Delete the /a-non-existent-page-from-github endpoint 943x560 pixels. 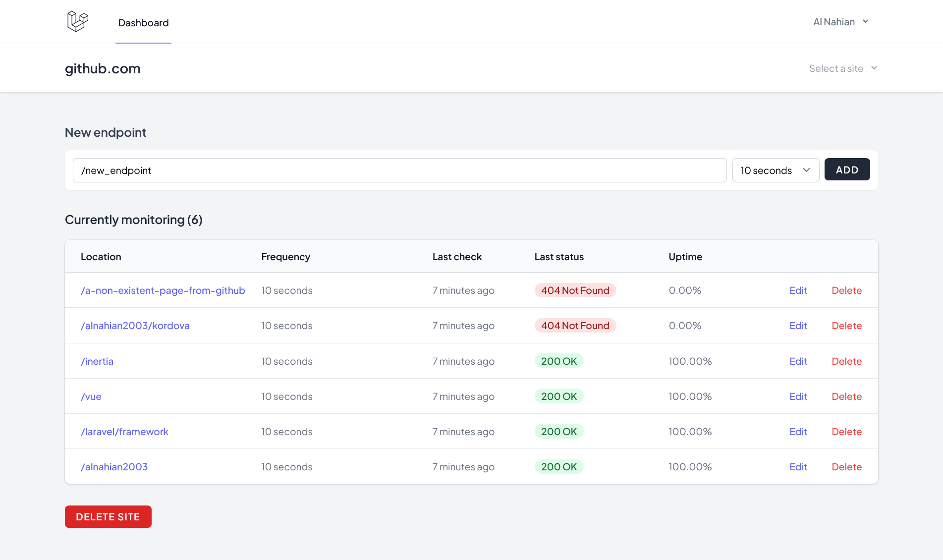pyautogui.click(x=846, y=290)
